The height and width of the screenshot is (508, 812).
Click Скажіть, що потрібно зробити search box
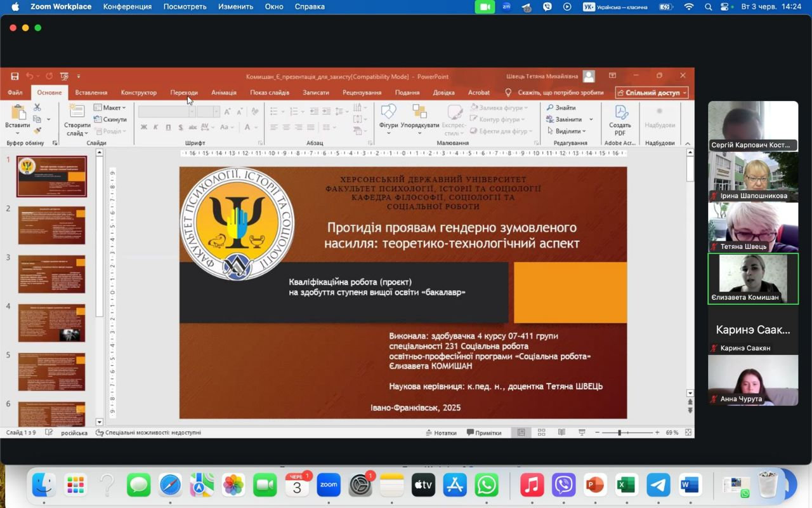tap(555, 93)
